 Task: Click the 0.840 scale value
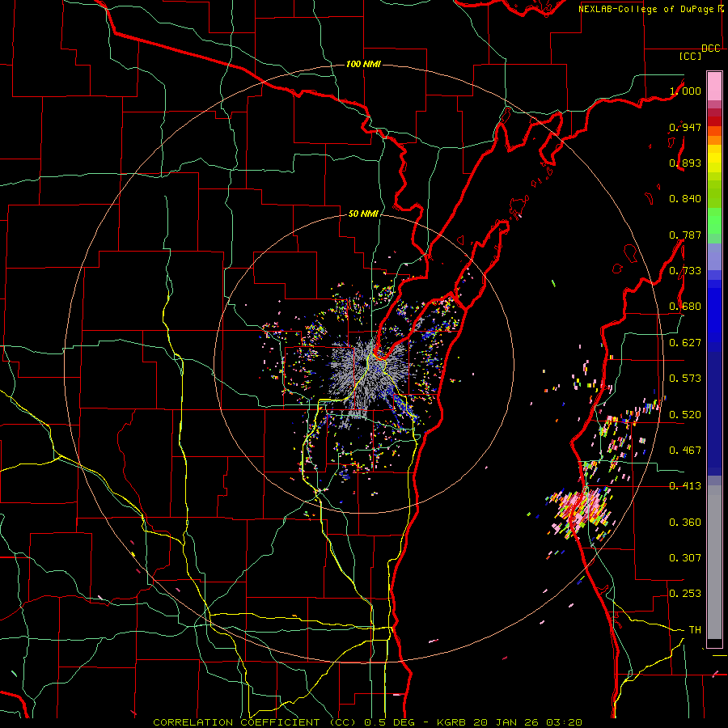click(685, 199)
